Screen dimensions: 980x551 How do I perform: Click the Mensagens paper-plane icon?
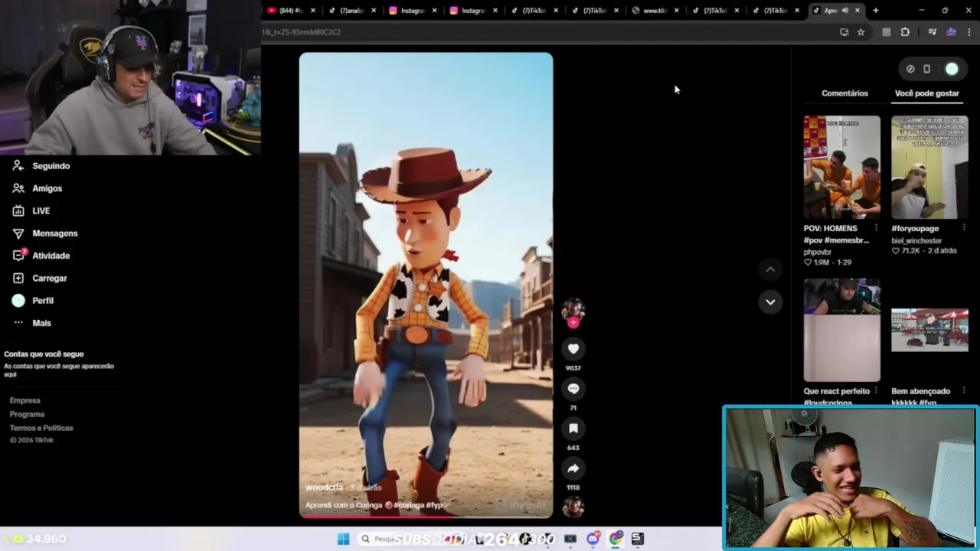pyautogui.click(x=18, y=233)
